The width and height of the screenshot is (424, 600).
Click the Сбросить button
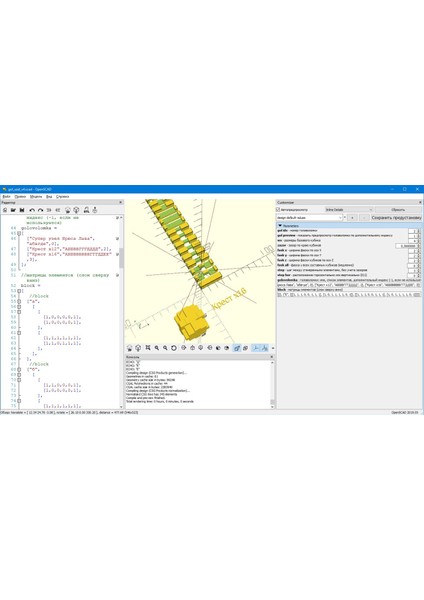click(398, 210)
